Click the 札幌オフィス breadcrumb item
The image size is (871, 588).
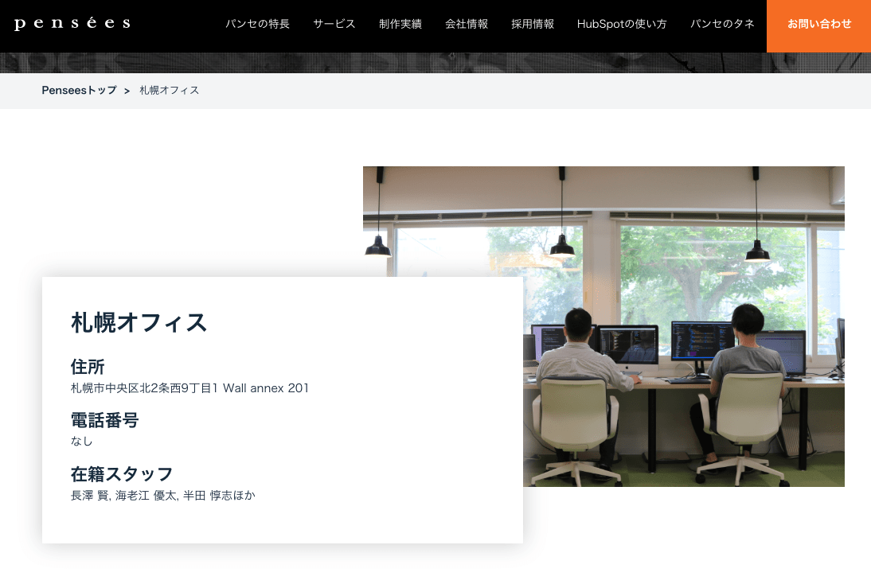170,91
